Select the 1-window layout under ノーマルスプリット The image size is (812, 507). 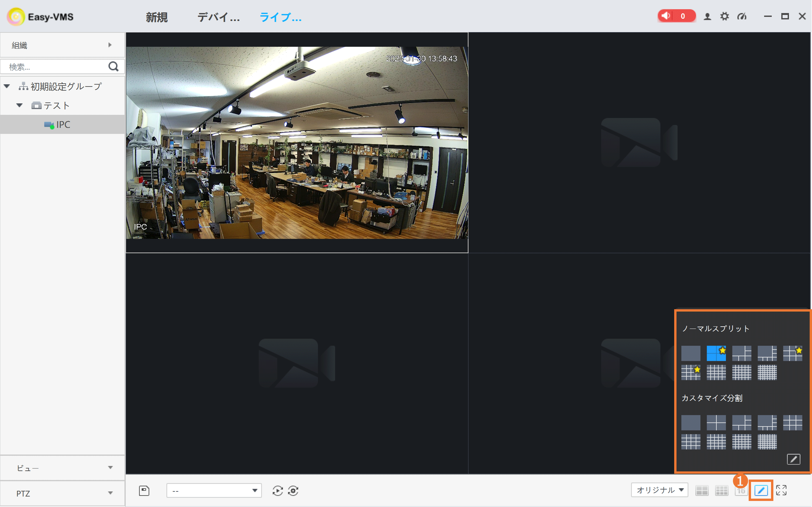click(x=690, y=353)
